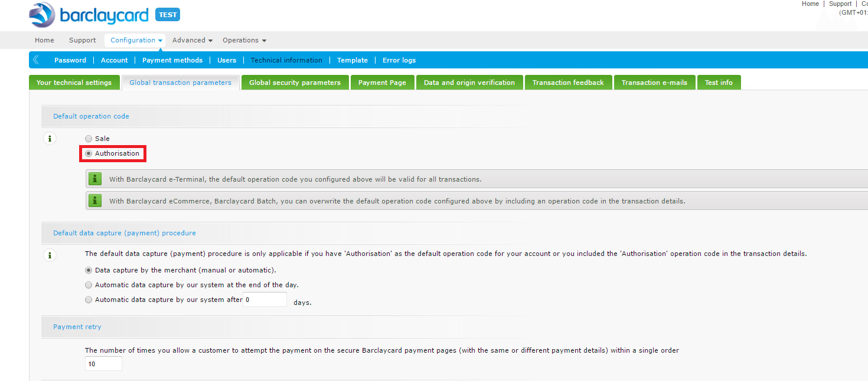868x381 pixels.
Task: Switch to Payment Page tab
Action: click(x=382, y=83)
